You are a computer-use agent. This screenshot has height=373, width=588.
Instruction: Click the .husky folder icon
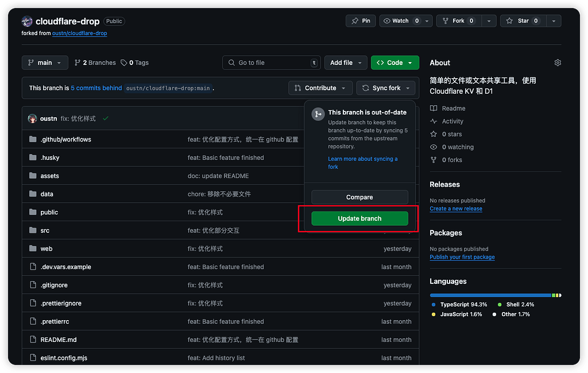[33, 157]
